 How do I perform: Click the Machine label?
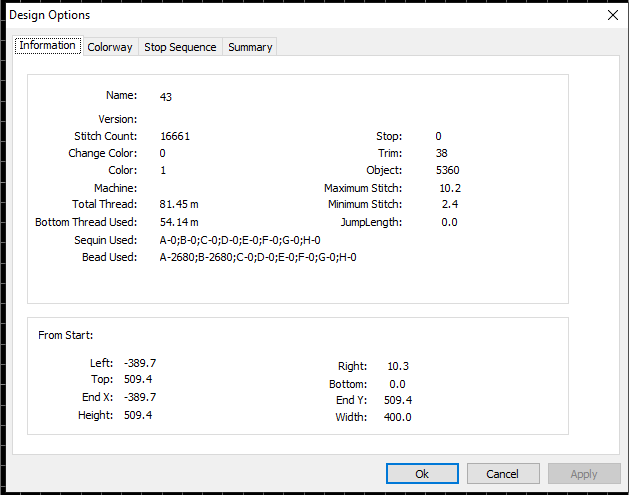coord(116,188)
